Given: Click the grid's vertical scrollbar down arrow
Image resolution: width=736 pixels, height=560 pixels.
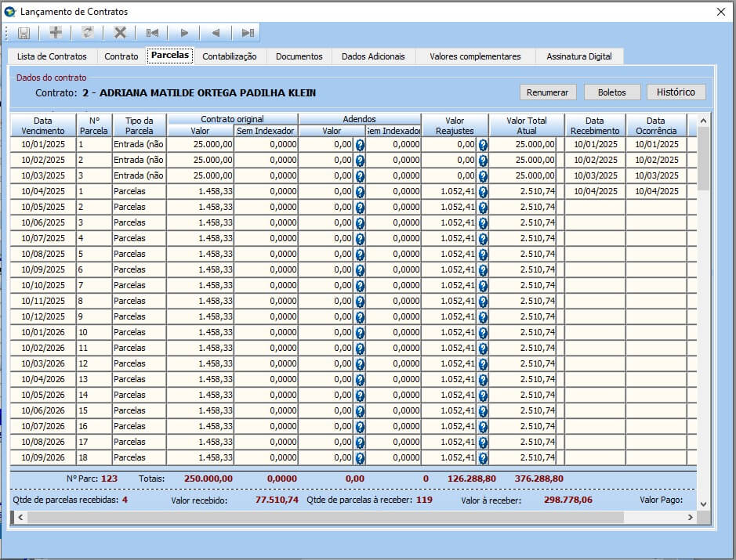Looking at the screenshot, I should (x=702, y=504).
